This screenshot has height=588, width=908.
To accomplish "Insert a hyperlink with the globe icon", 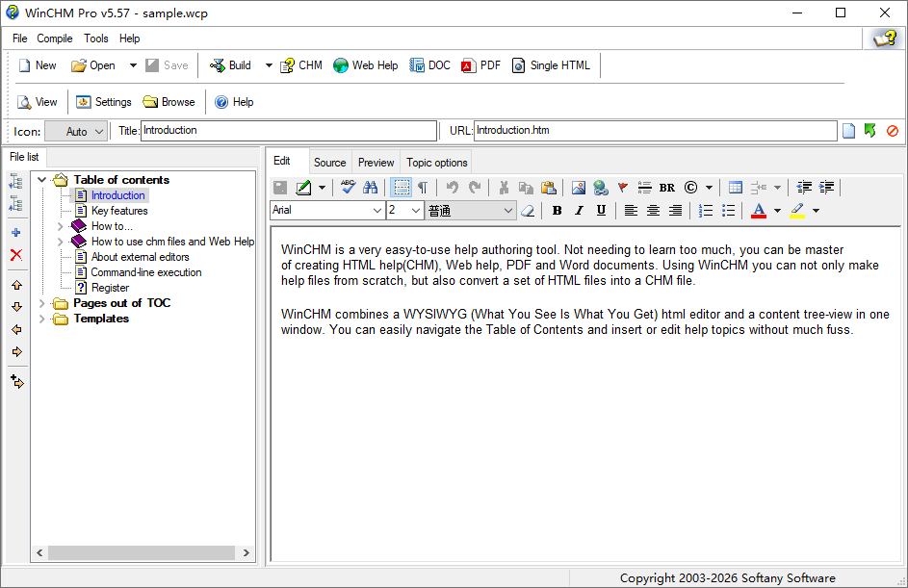I will tap(601, 187).
